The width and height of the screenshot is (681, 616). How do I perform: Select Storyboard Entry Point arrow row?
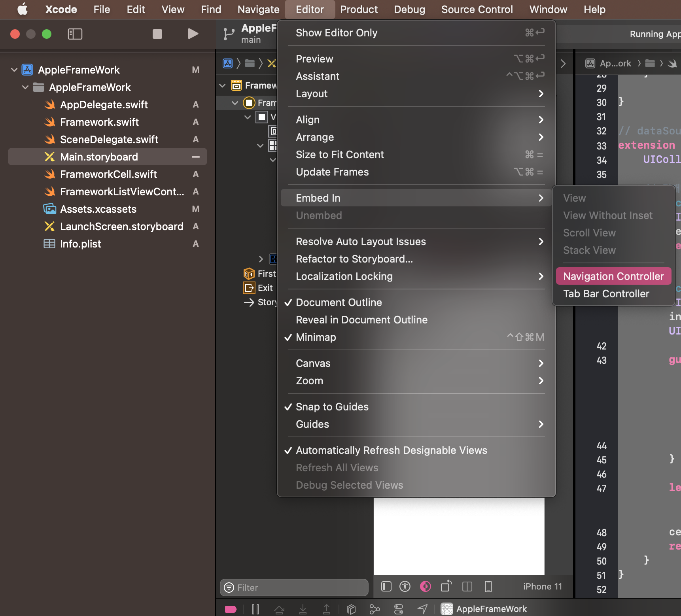click(260, 302)
